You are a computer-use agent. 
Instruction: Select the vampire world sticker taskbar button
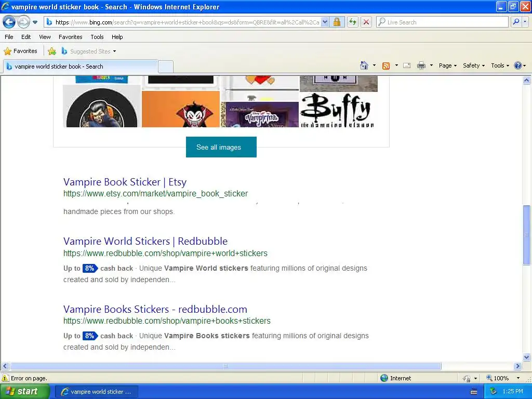96,392
